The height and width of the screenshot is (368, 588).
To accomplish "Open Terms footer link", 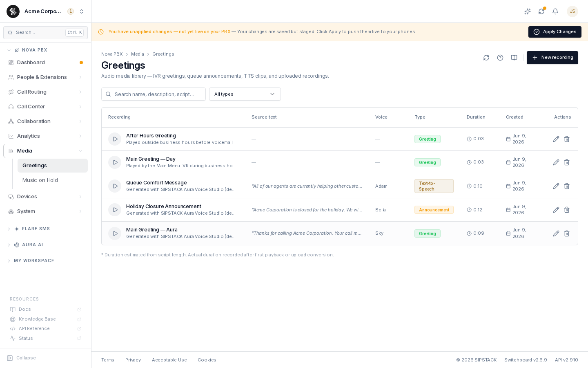I will [108, 360].
